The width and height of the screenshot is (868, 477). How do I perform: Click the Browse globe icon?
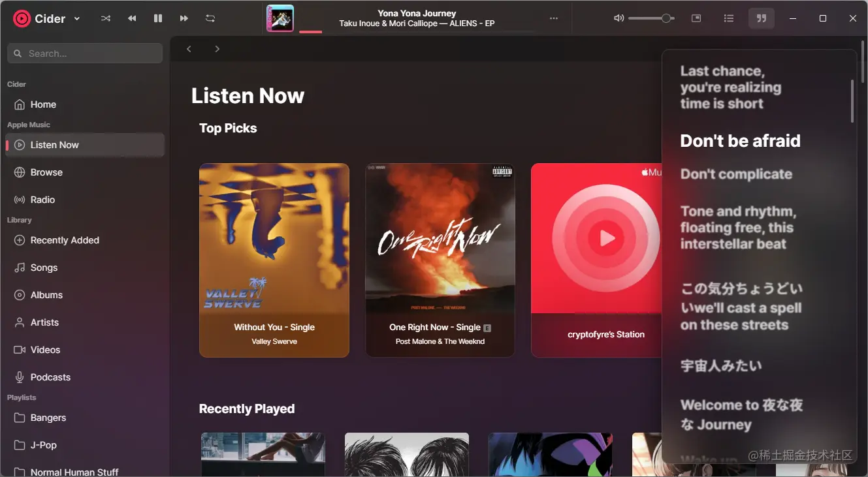pyautogui.click(x=20, y=172)
